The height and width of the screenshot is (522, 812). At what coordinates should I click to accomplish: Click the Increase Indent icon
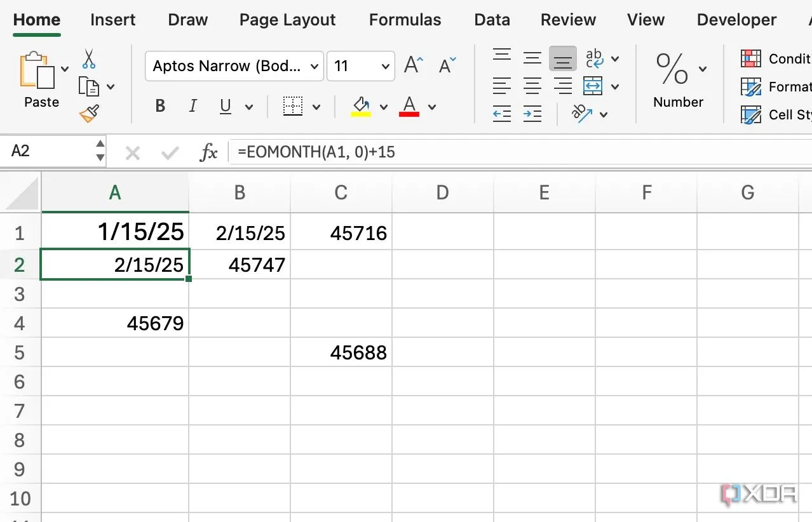[532, 114]
